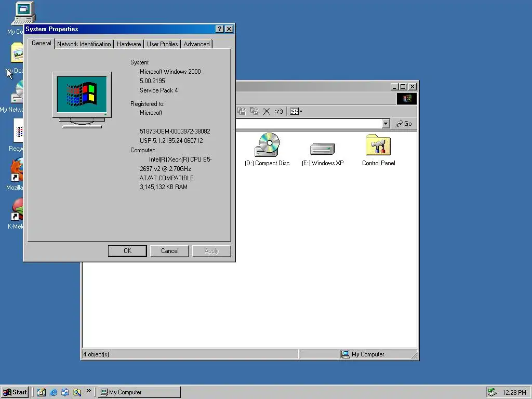Launch Outlook Express from Quick Launch
This screenshot has height=399, width=532.
coord(65,392)
